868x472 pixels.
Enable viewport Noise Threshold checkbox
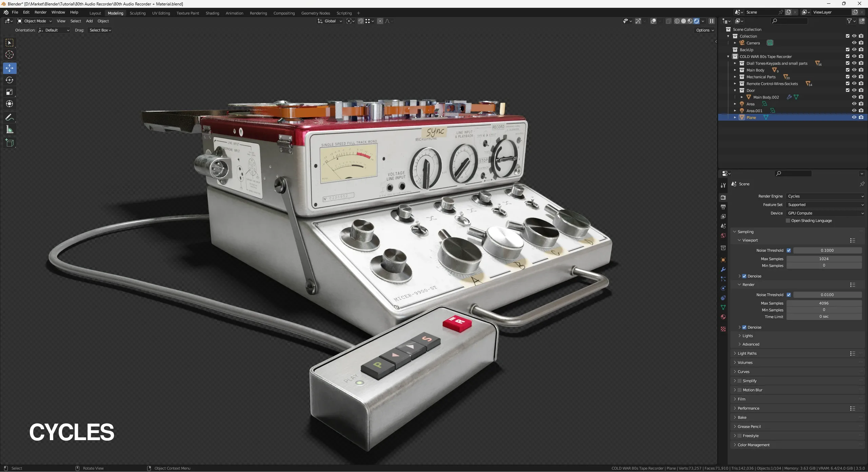789,250
